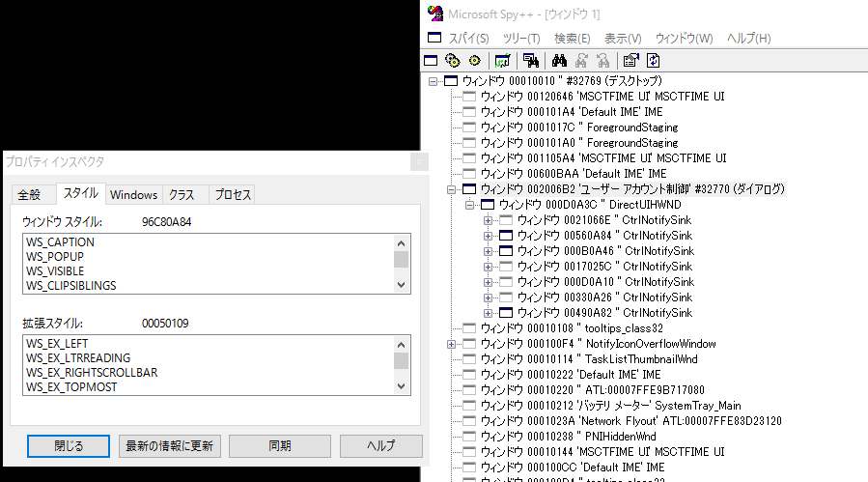Click the black binoculars Find icon

pos(559,61)
